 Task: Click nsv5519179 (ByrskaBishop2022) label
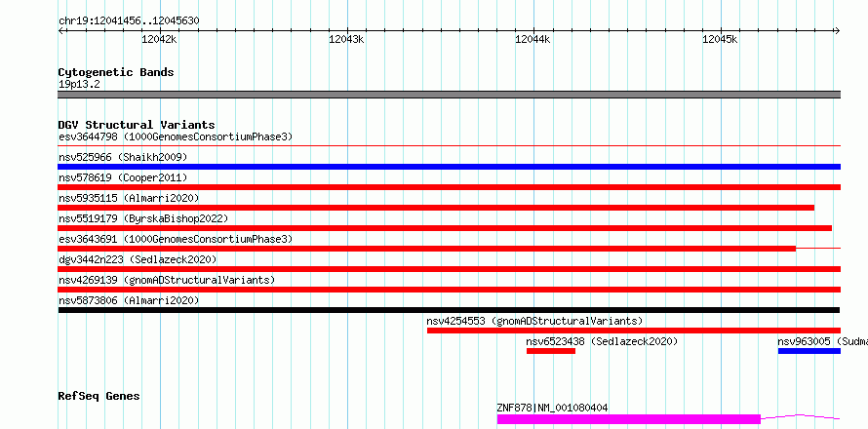143,218
